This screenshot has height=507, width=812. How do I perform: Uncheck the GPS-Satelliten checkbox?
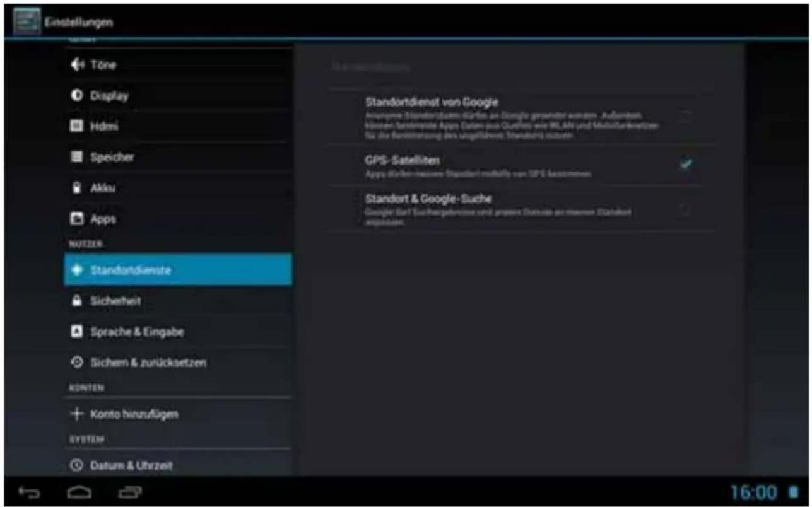tap(686, 165)
